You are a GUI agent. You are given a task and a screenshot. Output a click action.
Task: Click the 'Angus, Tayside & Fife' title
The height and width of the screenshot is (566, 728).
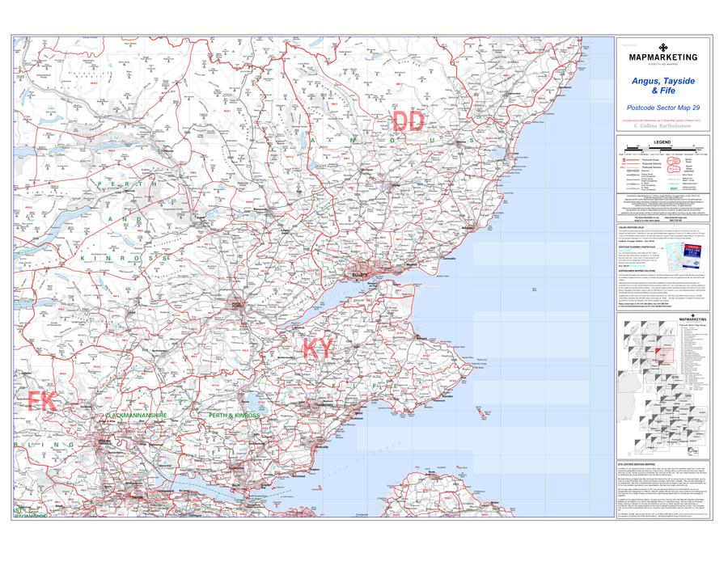tap(663, 87)
